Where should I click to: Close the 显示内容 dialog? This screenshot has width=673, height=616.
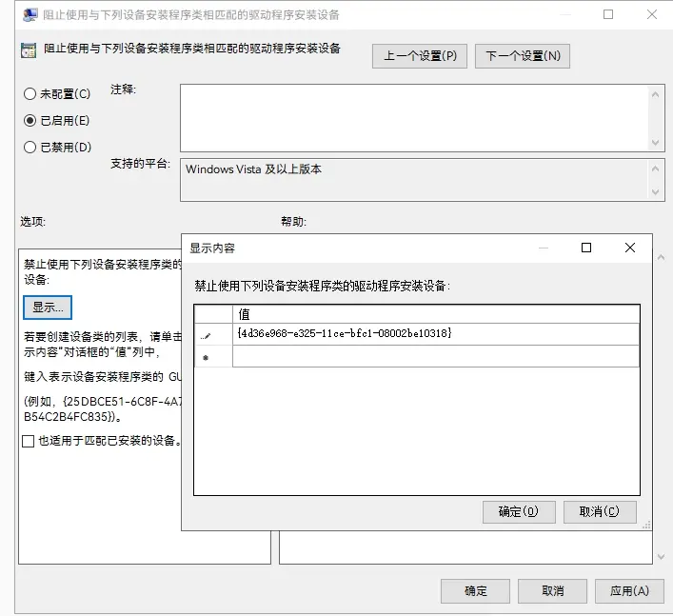click(x=630, y=248)
